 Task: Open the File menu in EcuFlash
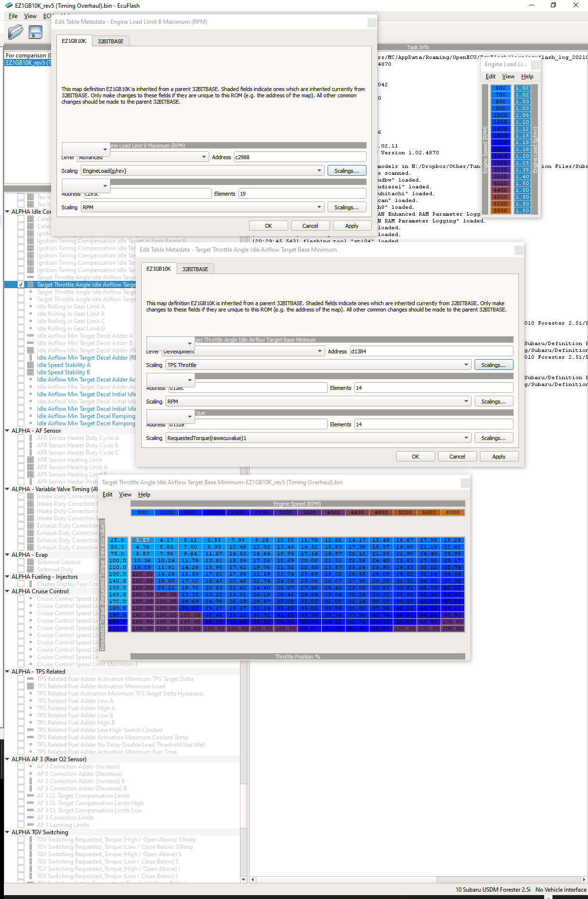(13, 16)
